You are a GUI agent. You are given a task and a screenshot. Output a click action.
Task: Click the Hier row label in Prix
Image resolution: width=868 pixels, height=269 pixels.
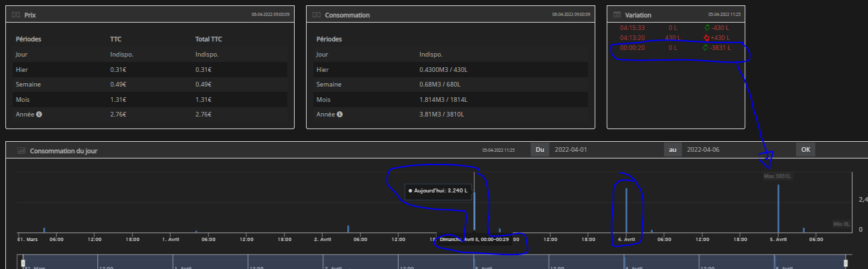click(21, 69)
